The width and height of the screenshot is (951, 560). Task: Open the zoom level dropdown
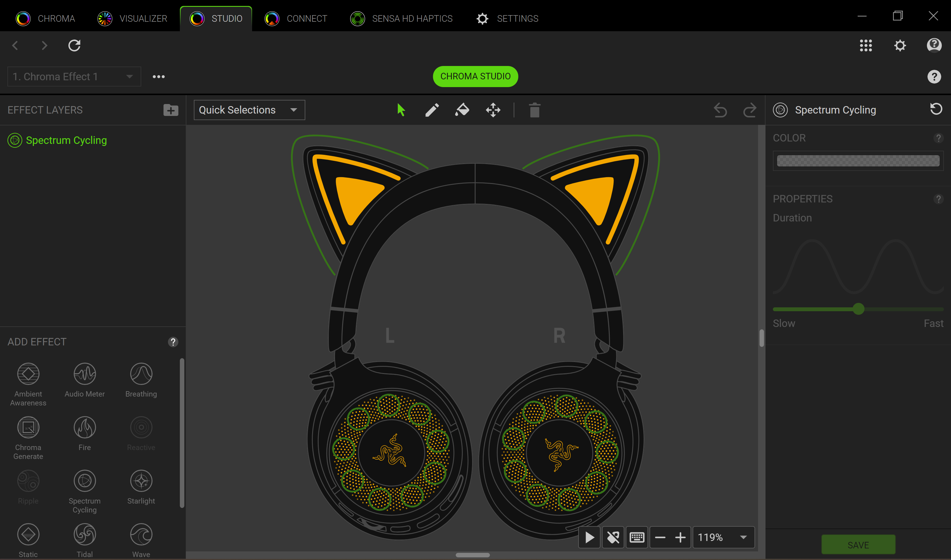click(x=724, y=537)
